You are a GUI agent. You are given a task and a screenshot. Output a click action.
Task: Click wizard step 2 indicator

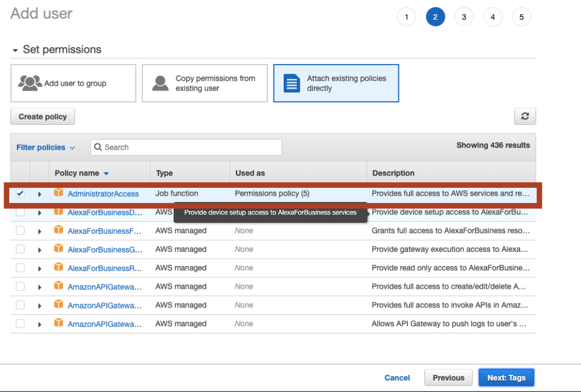click(435, 17)
